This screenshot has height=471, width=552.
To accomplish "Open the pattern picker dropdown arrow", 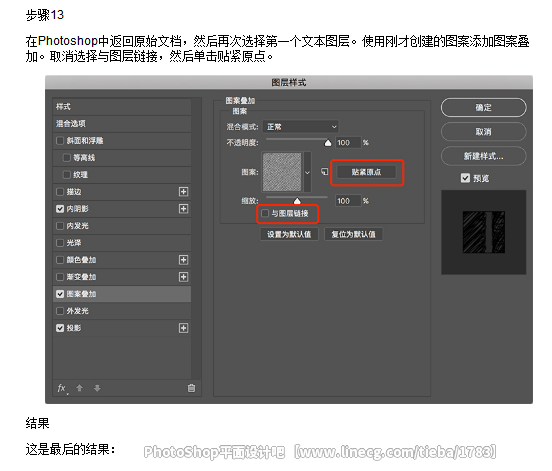I will coord(307,172).
